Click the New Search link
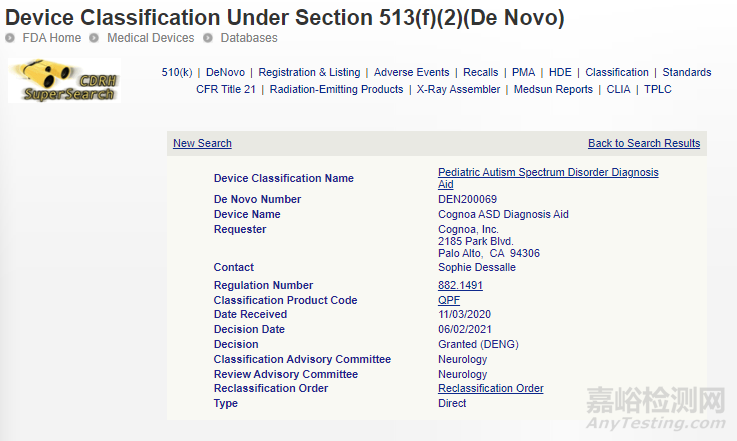Screen dimensions: 737x441 click(x=202, y=143)
